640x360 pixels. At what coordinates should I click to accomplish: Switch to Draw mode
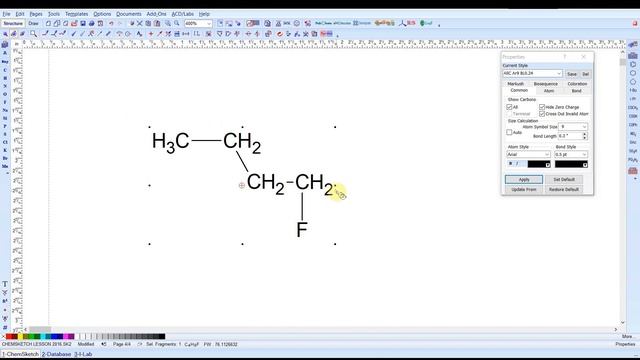(33, 24)
